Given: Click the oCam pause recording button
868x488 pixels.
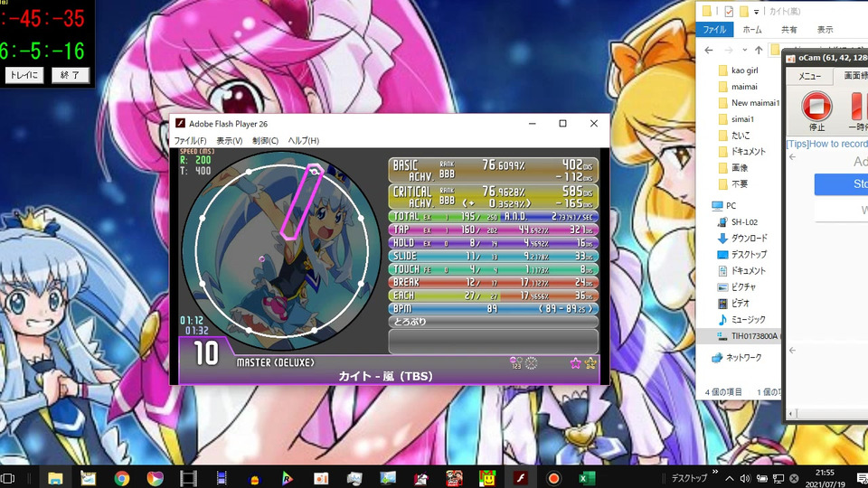Looking at the screenshot, I should (x=858, y=106).
